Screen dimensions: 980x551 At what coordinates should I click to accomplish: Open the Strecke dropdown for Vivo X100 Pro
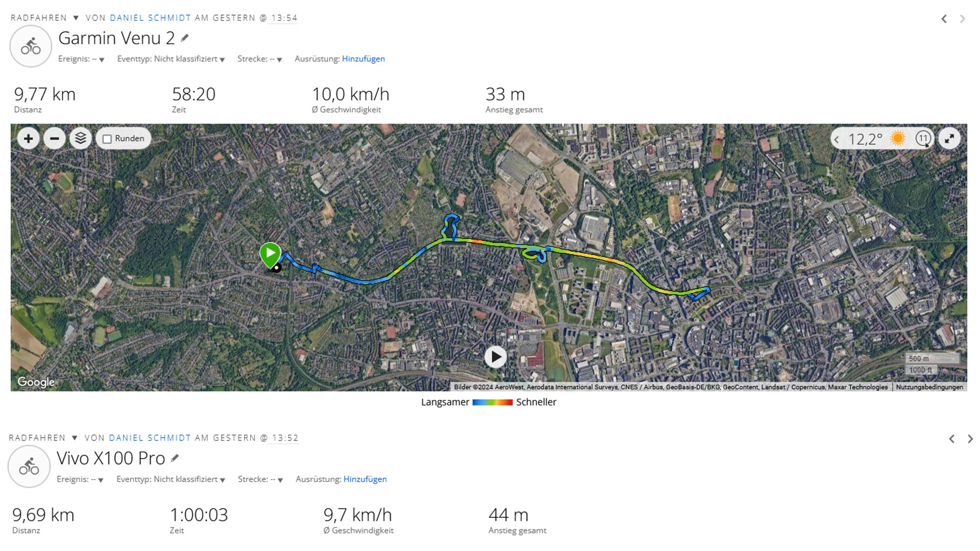tap(280, 480)
